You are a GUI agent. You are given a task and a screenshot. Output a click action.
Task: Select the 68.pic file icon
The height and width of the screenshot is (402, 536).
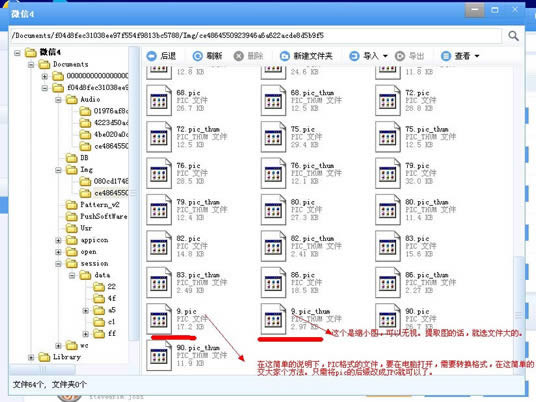coord(159,100)
